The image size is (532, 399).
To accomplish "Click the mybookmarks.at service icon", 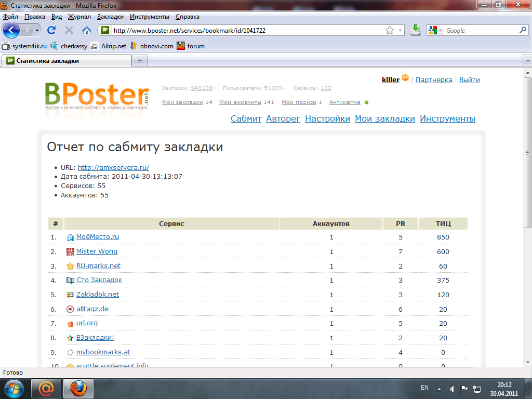I will coord(70,352).
